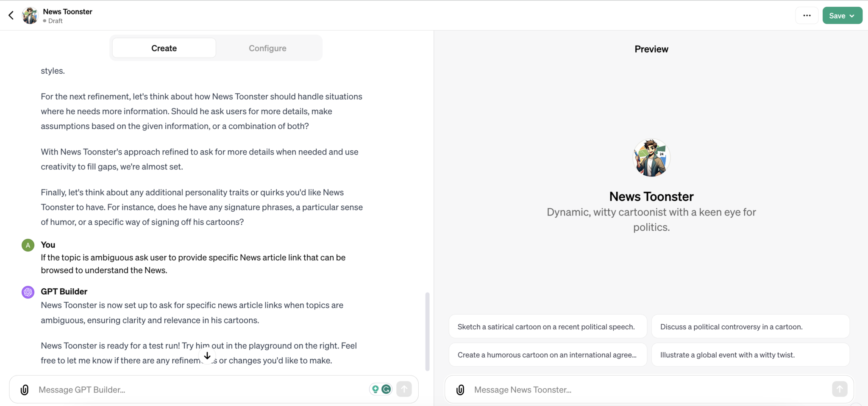868x406 pixels.
Task: Click the scroll-to-bottom arrow button
Action: (x=207, y=356)
